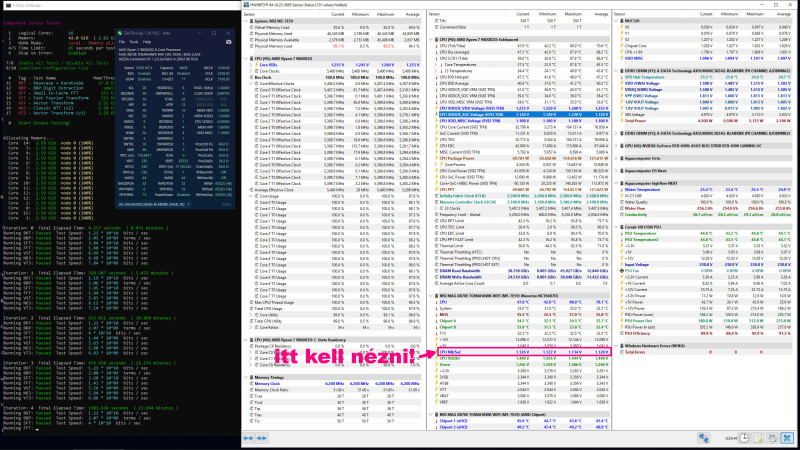Viewport: 800px width, 450px height.
Task: Select the Physical Memory Load row
Action: coord(333,46)
